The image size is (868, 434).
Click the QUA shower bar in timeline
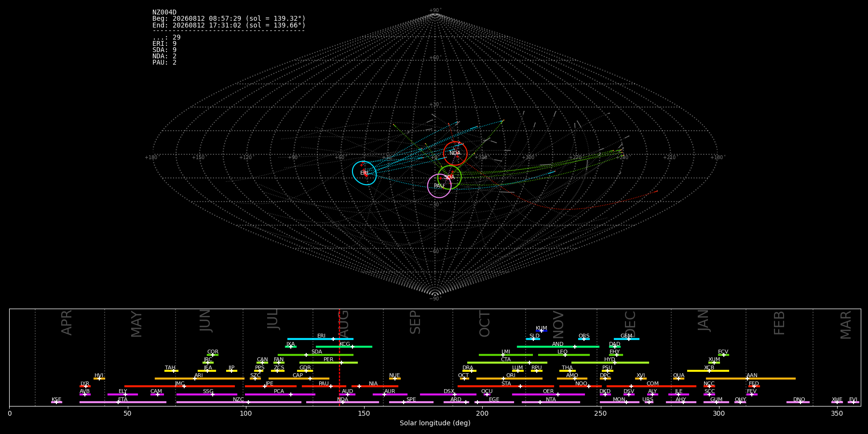pos(678,379)
